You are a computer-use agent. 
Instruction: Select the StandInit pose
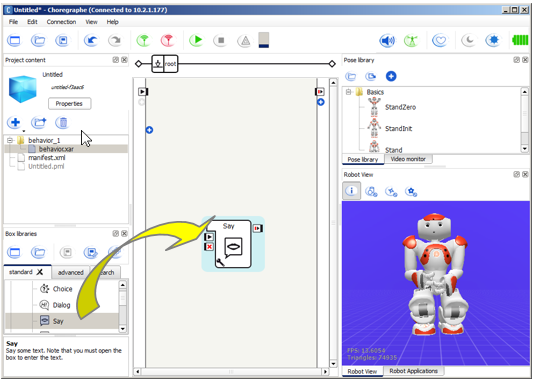398,129
